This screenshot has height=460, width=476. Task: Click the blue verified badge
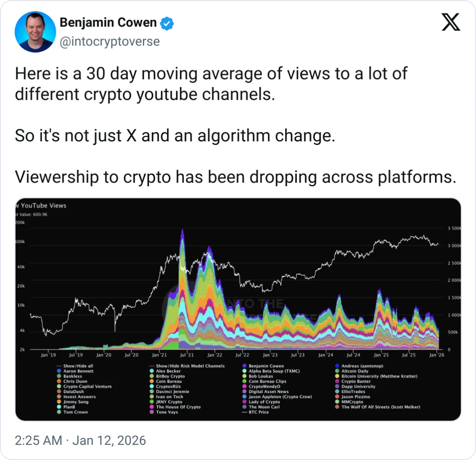pyautogui.click(x=167, y=23)
